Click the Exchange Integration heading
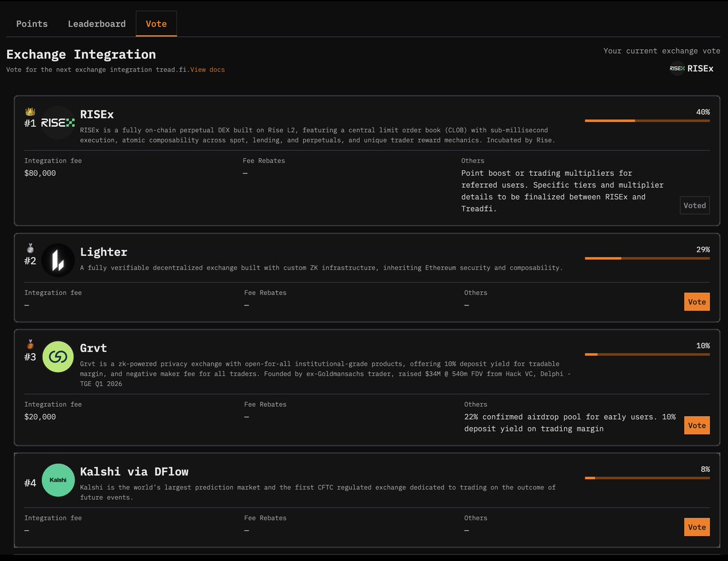Image resolution: width=728 pixels, height=561 pixels. pyautogui.click(x=81, y=54)
